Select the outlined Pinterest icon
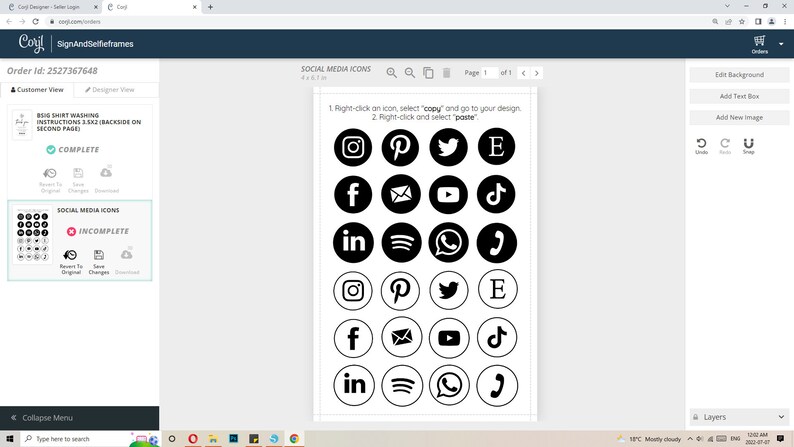The image size is (794, 447). tap(400, 291)
